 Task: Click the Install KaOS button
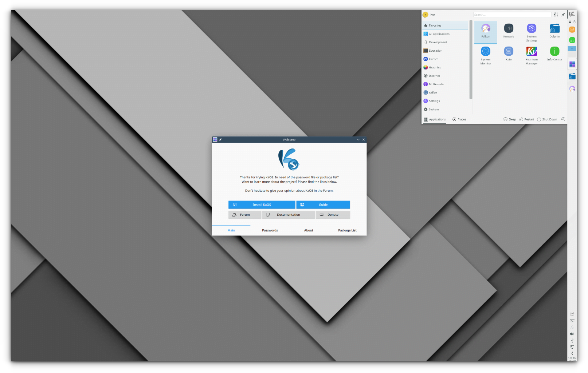[x=262, y=205]
